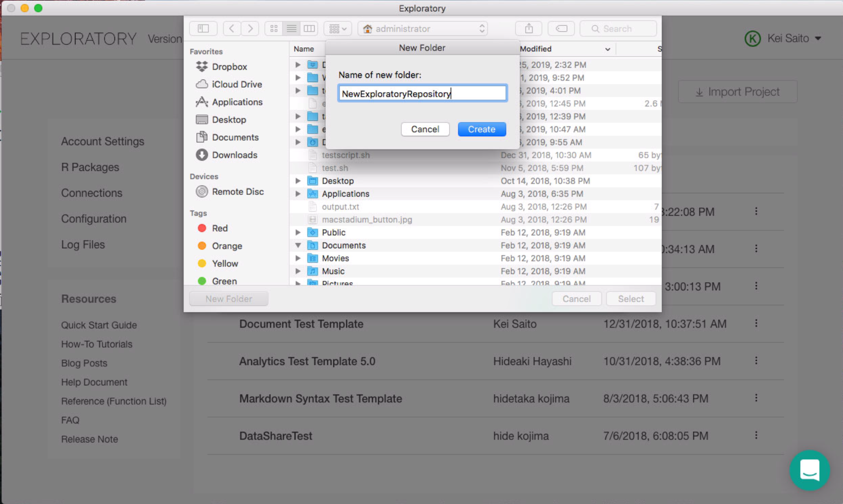843x504 pixels.
Task: Click Create to make the new folder
Action: pos(481,129)
